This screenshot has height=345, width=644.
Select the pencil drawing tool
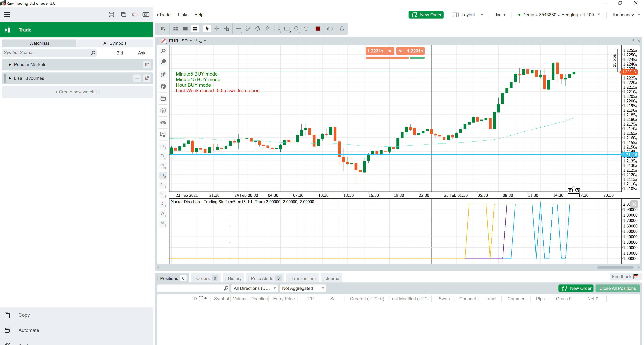click(x=248, y=29)
